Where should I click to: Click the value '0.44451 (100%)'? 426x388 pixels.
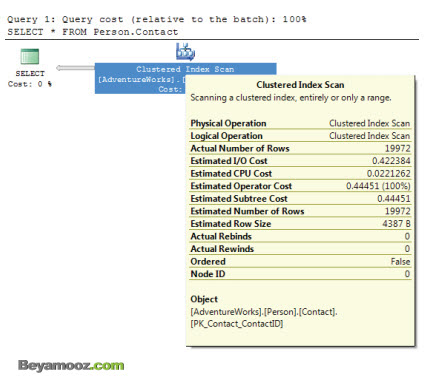(378, 186)
